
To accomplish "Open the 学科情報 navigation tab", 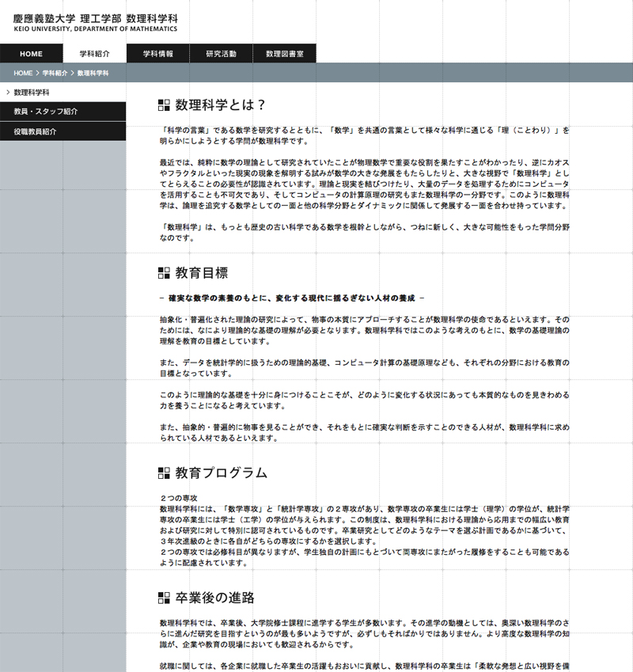I will tap(157, 54).
